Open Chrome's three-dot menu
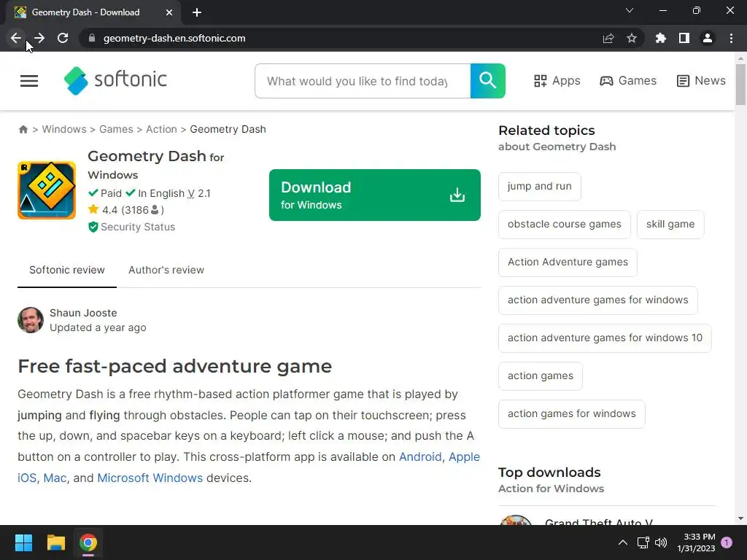The height and width of the screenshot is (560, 747). click(x=731, y=38)
